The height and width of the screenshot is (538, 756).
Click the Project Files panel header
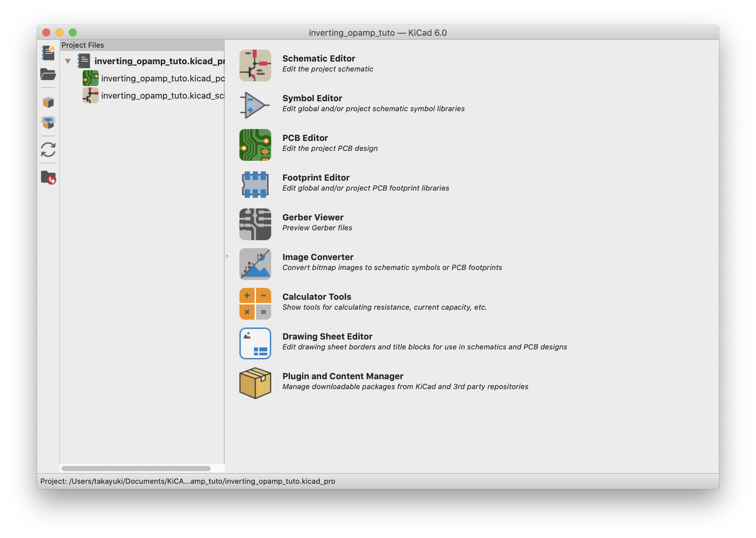click(142, 45)
